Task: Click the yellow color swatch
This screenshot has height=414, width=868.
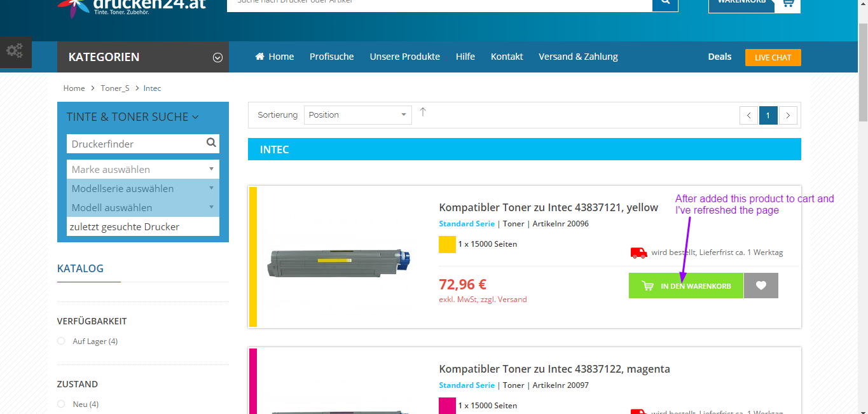Action: point(448,245)
